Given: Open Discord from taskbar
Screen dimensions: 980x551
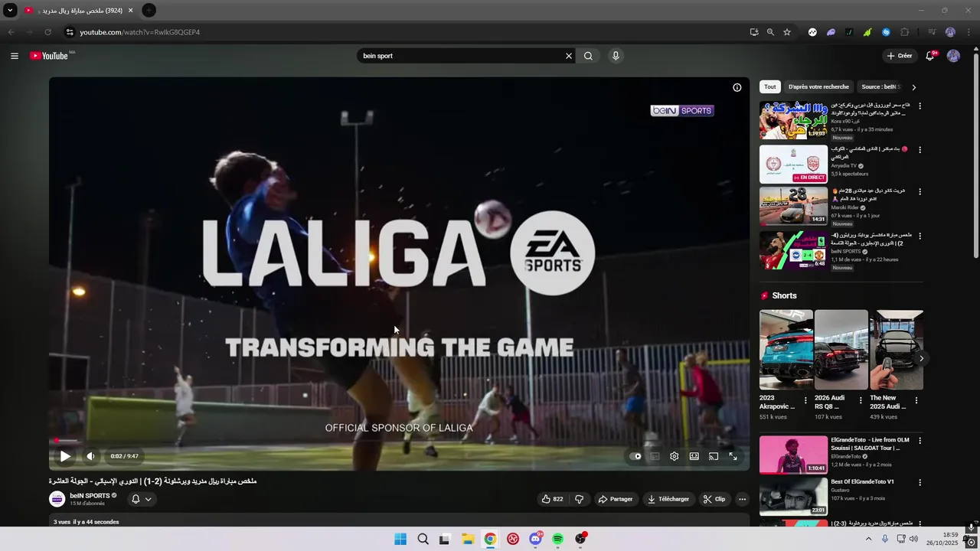Looking at the screenshot, I should (x=535, y=539).
